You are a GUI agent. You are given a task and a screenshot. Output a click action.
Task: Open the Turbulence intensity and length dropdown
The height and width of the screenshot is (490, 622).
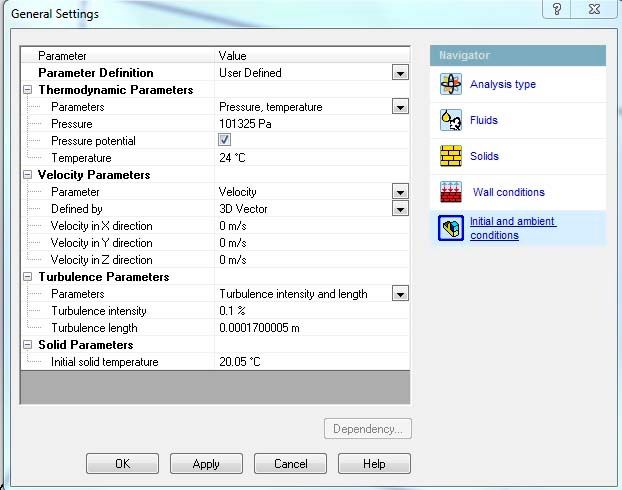pos(400,294)
